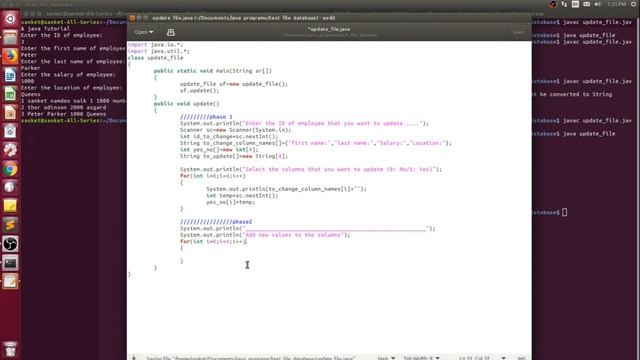The image size is (640, 360).
Task: Open the sticky notes app in dock
Action: [10, 206]
